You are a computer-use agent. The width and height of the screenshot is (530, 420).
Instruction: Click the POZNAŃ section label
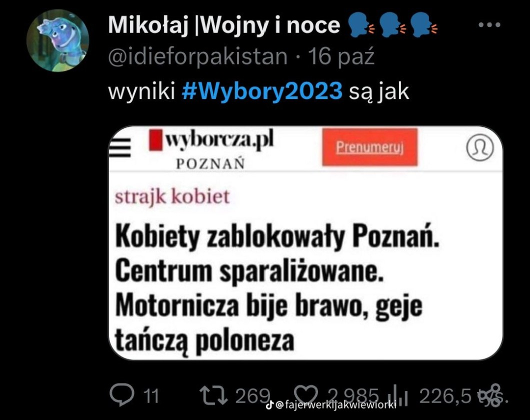tap(210, 164)
